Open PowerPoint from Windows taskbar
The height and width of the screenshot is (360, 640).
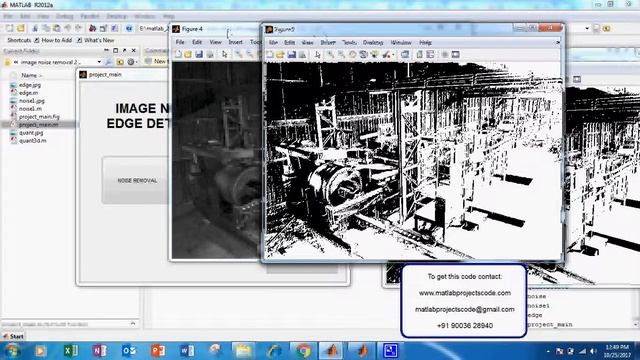tap(158, 351)
